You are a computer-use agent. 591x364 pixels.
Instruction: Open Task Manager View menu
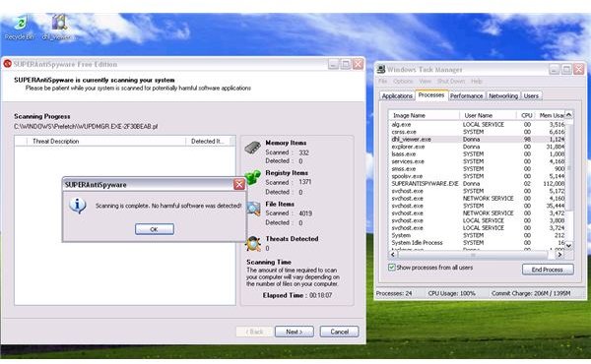[425, 82]
